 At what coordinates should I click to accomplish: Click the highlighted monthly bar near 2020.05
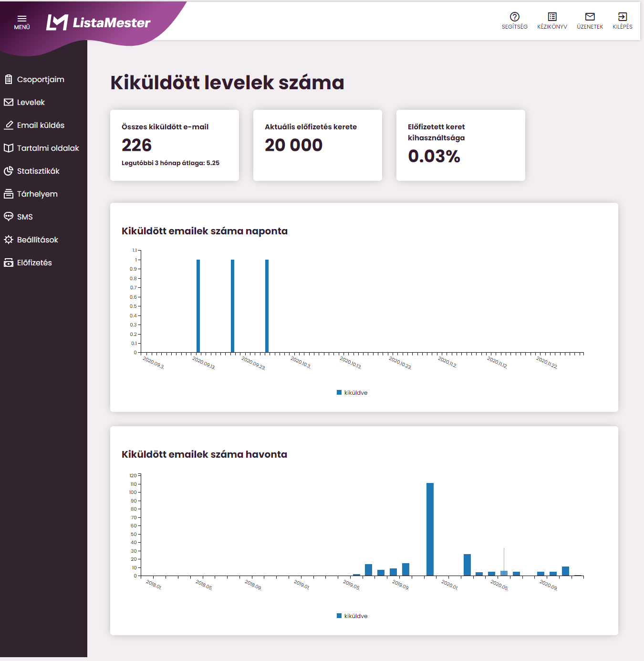pyautogui.click(x=504, y=573)
